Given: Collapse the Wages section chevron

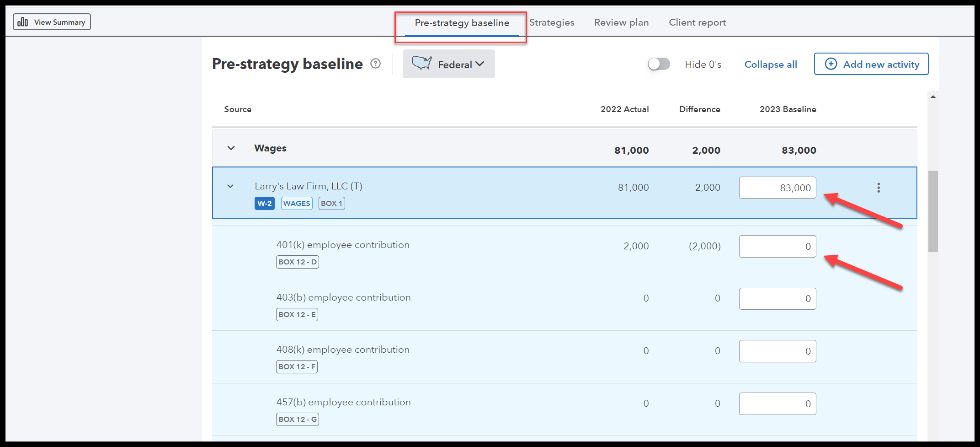Looking at the screenshot, I should click(x=230, y=148).
